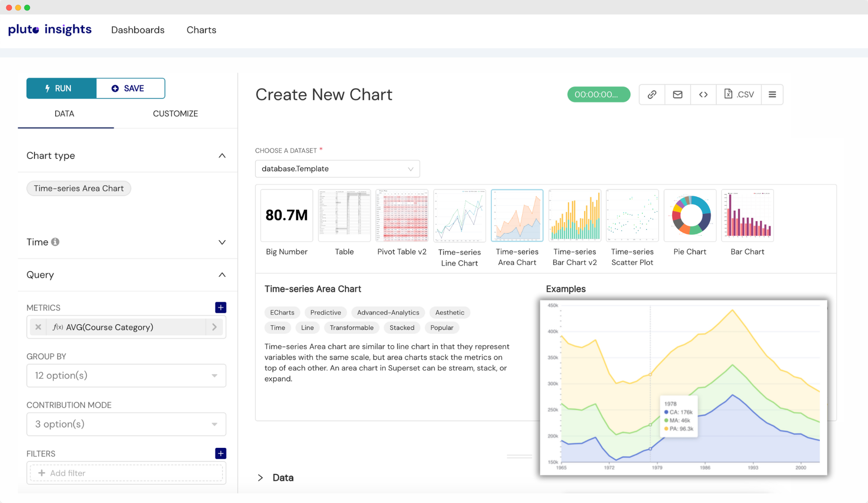Click the Transformable tag

pyautogui.click(x=352, y=327)
